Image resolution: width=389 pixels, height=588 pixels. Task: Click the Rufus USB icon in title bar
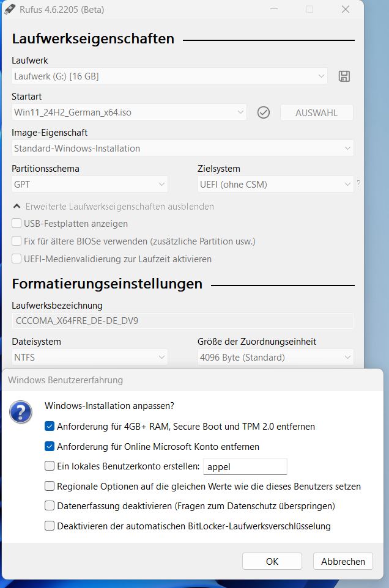pos(9,9)
